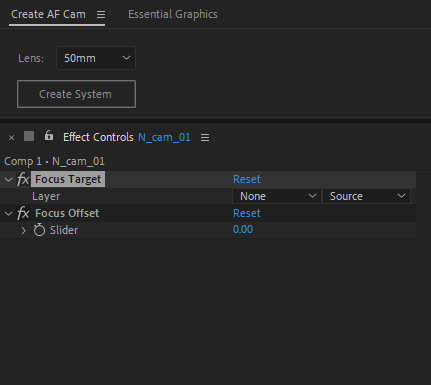
Task: Reset the Focus Offset effect
Action: [x=247, y=213]
